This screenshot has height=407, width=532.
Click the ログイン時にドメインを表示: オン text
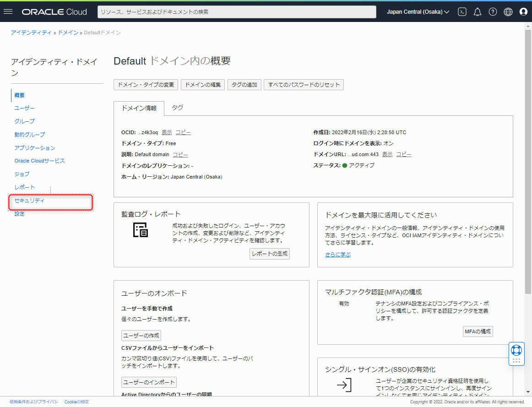coord(353,143)
